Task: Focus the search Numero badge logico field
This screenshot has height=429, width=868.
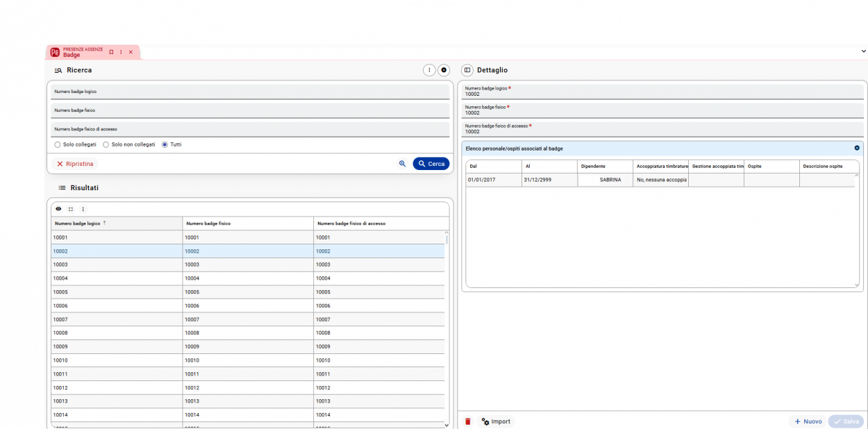Action: click(250, 92)
